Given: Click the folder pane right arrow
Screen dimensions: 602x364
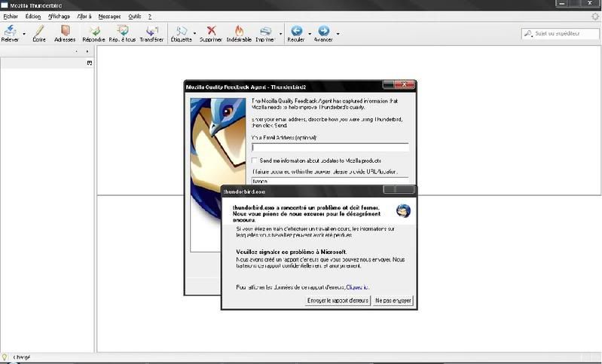Looking at the screenshot, I should (x=87, y=51).
